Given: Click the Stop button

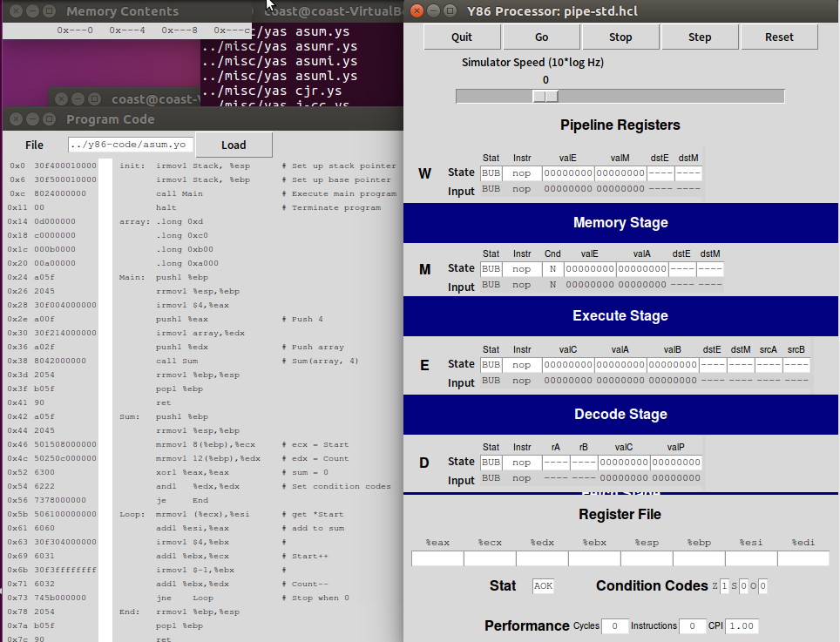Looking at the screenshot, I should tap(620, 37).
